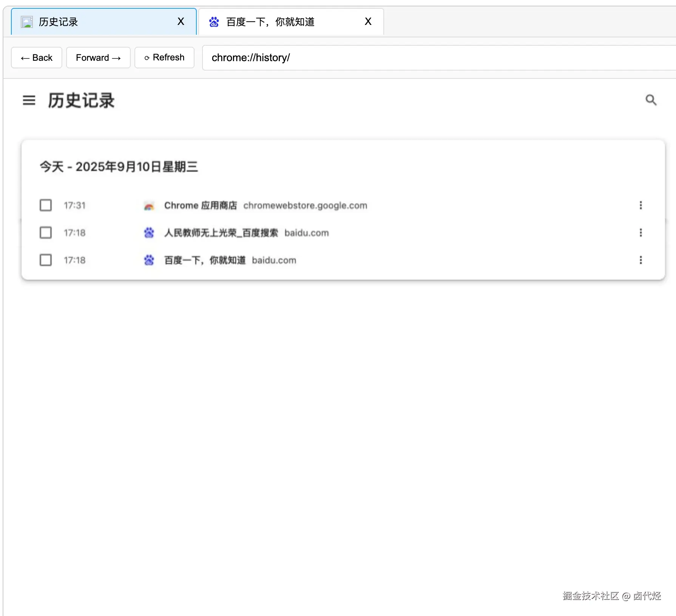The width and height of the screenshot is (676, 616).
Task: Click the Refresh circular arrow icon
Action: (x=147, y=58)
